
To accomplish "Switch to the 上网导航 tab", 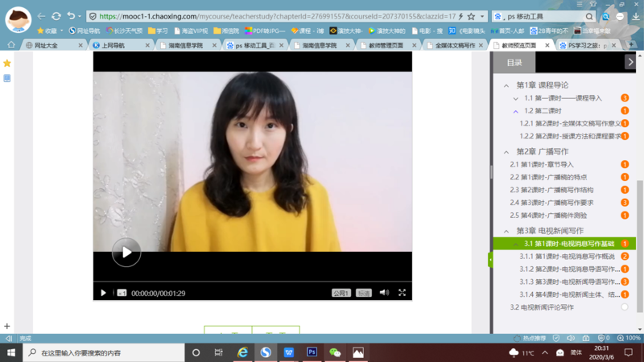I will pyautogui.click(x=122, y=45).
